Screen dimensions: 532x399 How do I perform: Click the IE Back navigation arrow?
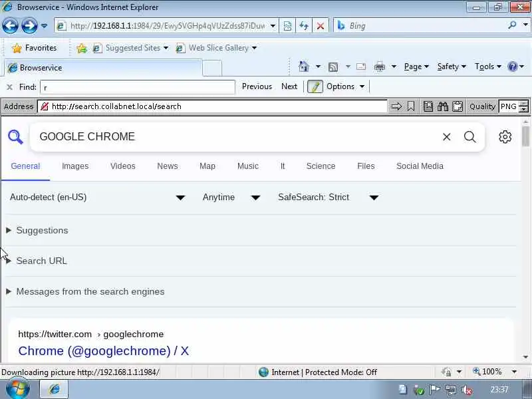[x=10, y=26]
